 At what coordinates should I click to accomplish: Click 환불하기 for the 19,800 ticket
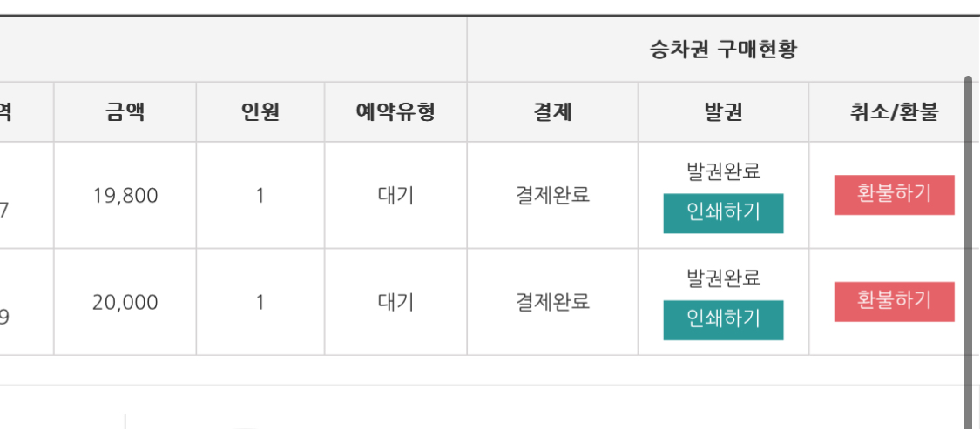(x=894, y=195)
